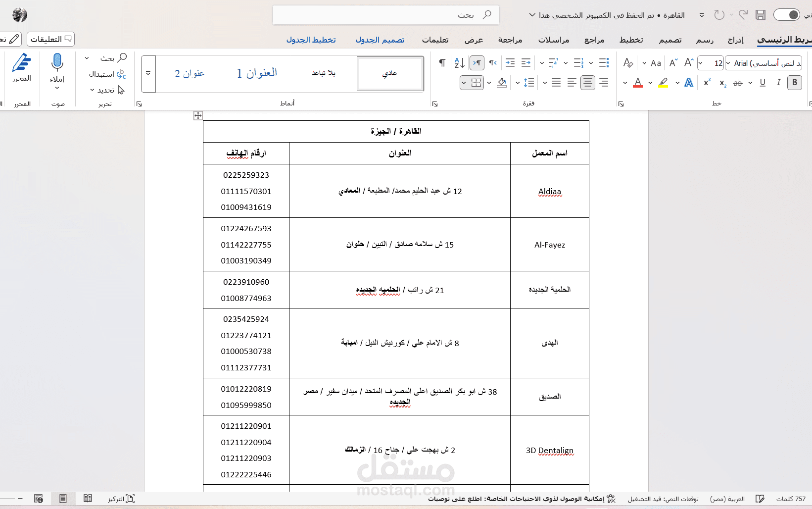
Task: Expand the styles gallery
Action: 148,73
